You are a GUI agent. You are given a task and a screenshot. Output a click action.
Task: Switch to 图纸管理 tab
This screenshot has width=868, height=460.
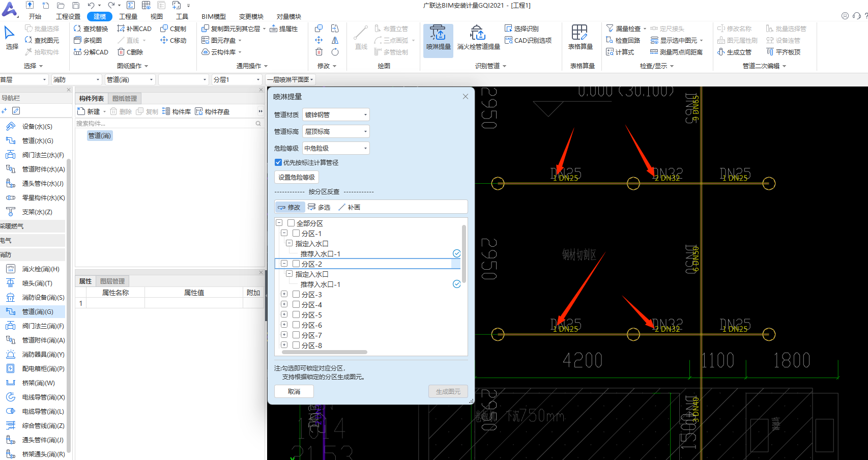[x=125, y=98]
